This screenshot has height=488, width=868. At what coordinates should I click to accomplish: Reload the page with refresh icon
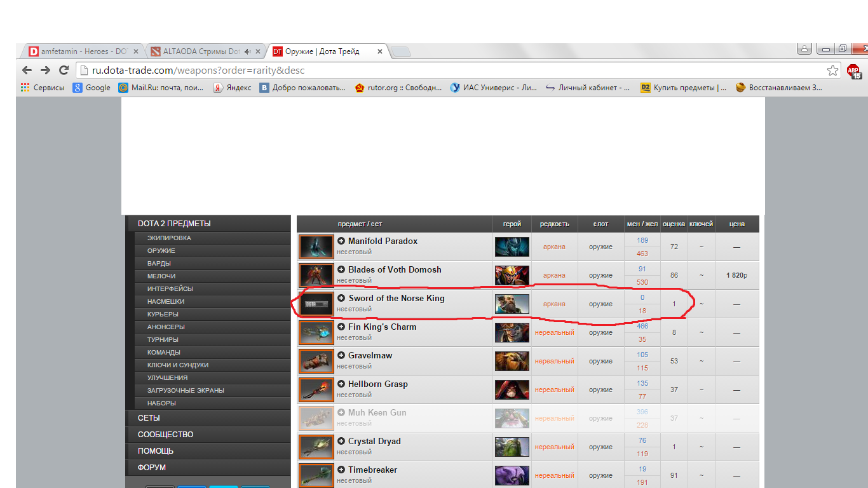(x=64, y=71)
